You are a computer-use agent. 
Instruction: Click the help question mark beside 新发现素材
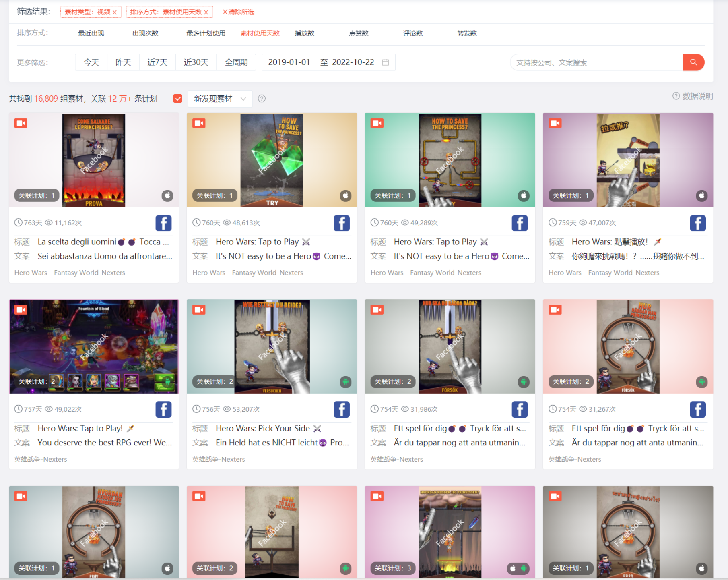(262, 99)
